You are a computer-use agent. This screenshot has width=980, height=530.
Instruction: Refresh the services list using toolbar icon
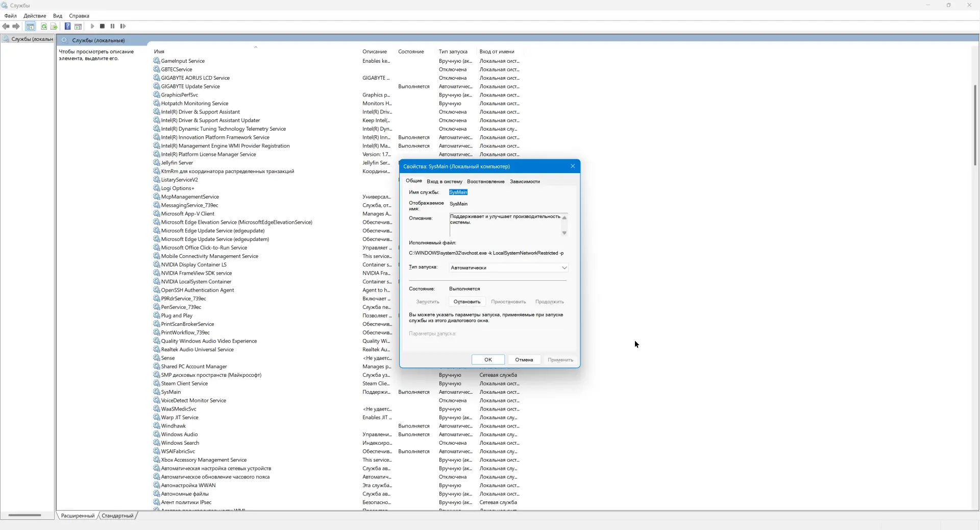[x=43, y=27]
